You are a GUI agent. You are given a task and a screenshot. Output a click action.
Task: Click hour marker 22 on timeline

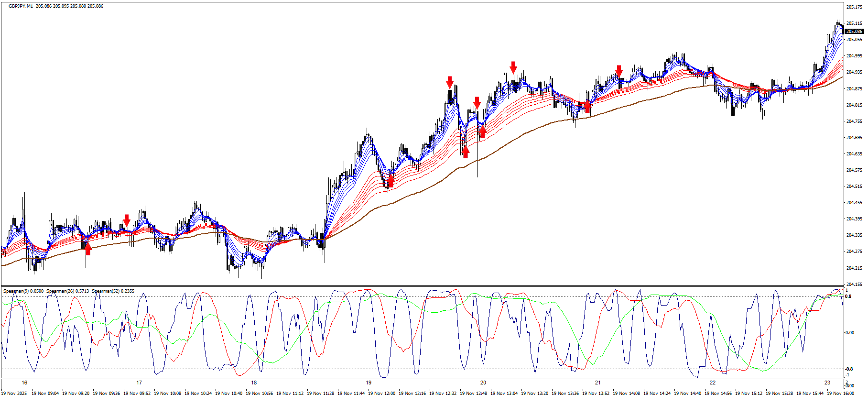point(713,383)
